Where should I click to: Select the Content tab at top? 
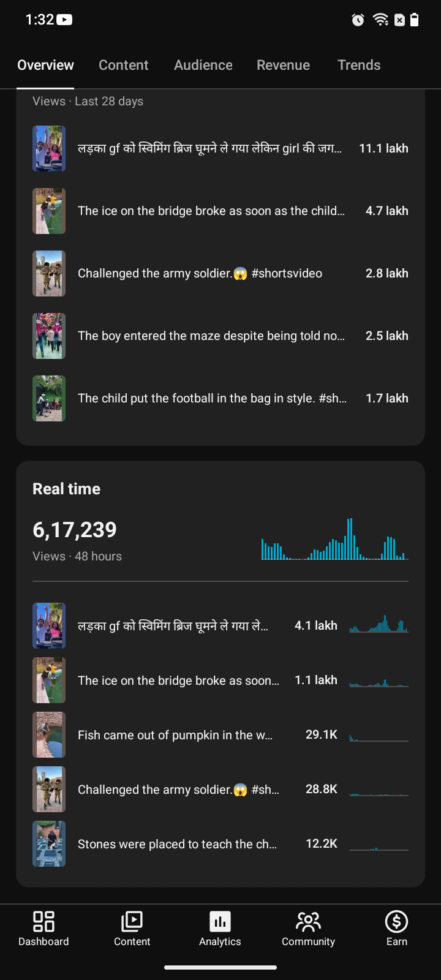coord(124,65)
